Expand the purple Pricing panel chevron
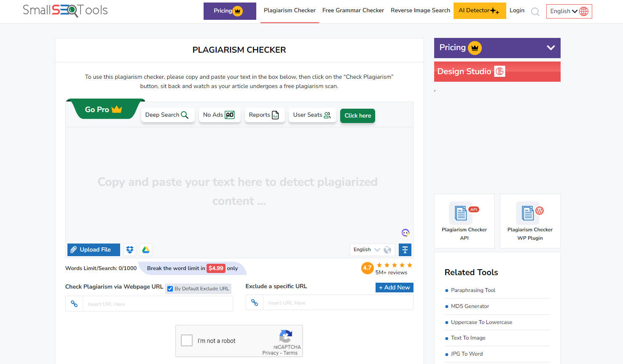 (x=550, y=48)
